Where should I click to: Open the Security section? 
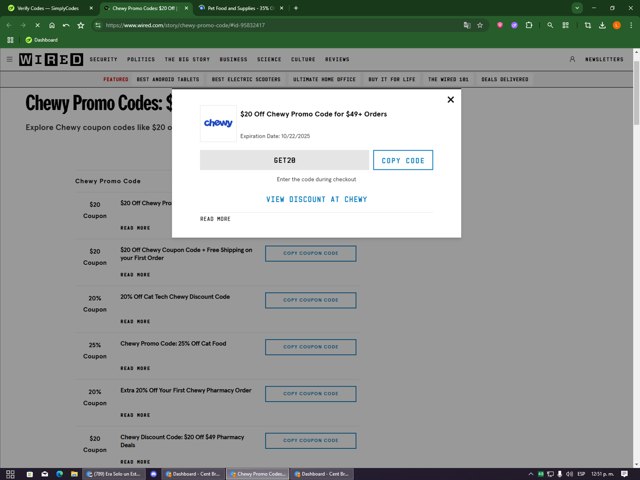point(103,59)
